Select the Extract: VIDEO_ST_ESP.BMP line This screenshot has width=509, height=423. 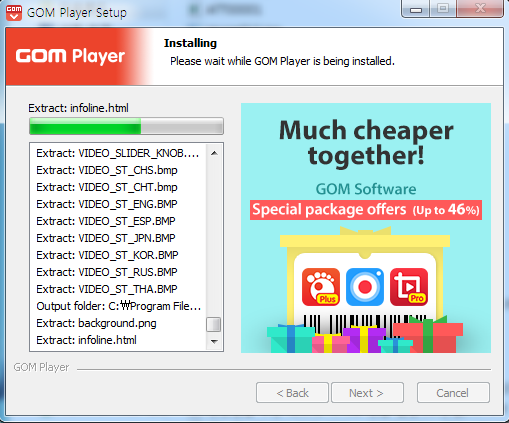tap(106, 221)
